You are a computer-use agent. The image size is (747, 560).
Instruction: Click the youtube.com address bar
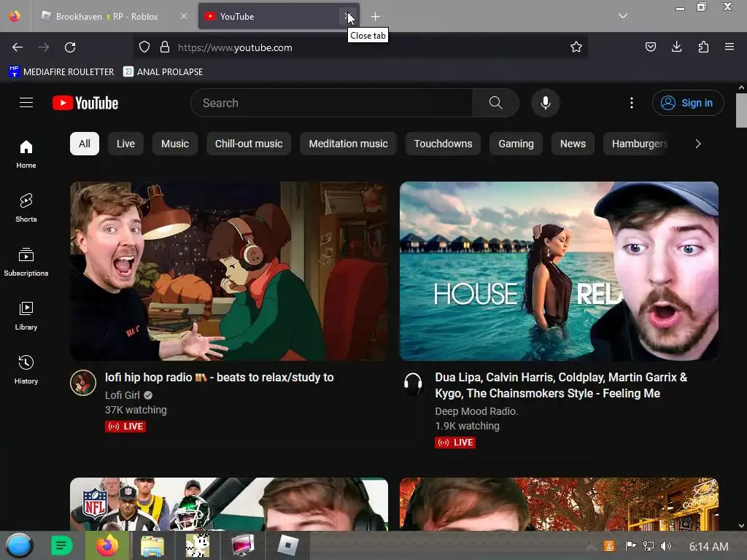pyautogui.click(x=360, y=47)
